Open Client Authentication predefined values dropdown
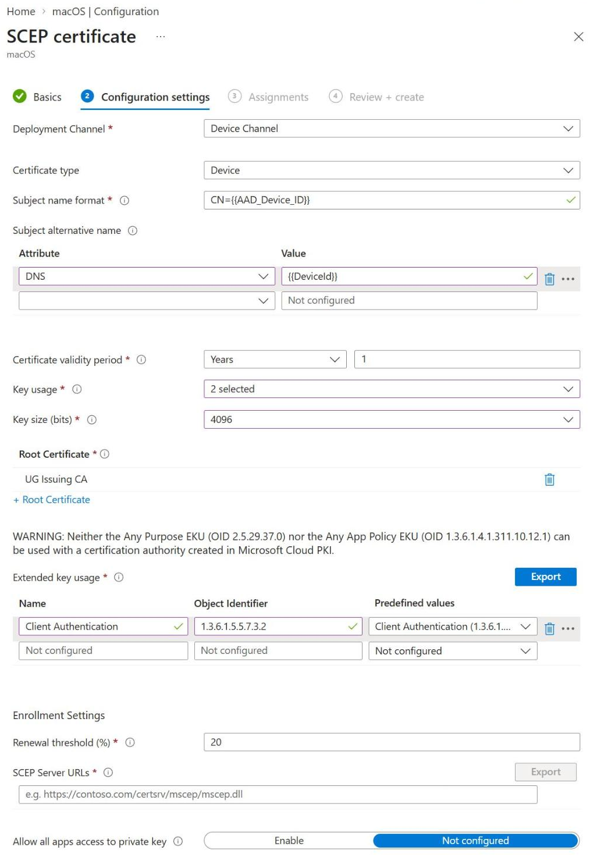 tap(453, 627)
